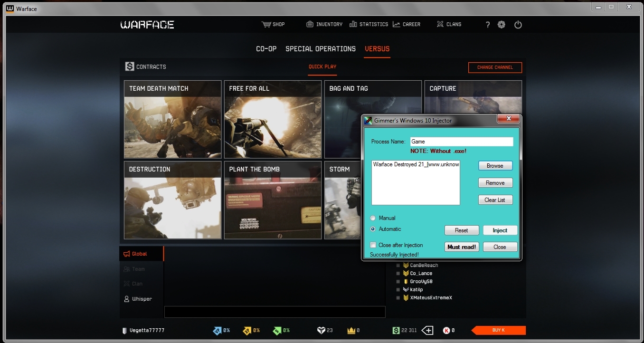Select the Whisper chat person icon
Viewport: 644px width, 343px height.
tap(127, 299)
